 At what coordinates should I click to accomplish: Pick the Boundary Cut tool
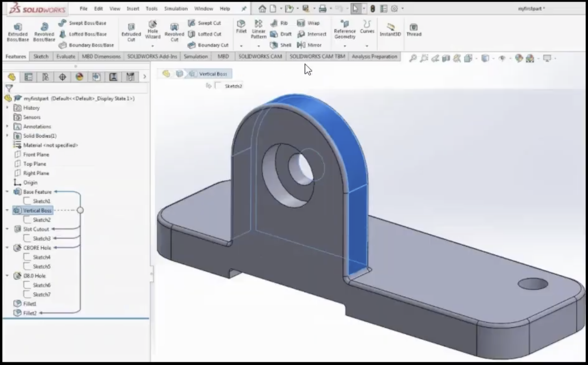(208, 45)
